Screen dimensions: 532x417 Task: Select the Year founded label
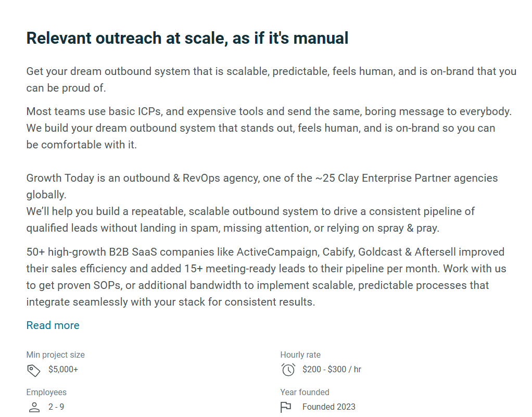coord(305,392)
